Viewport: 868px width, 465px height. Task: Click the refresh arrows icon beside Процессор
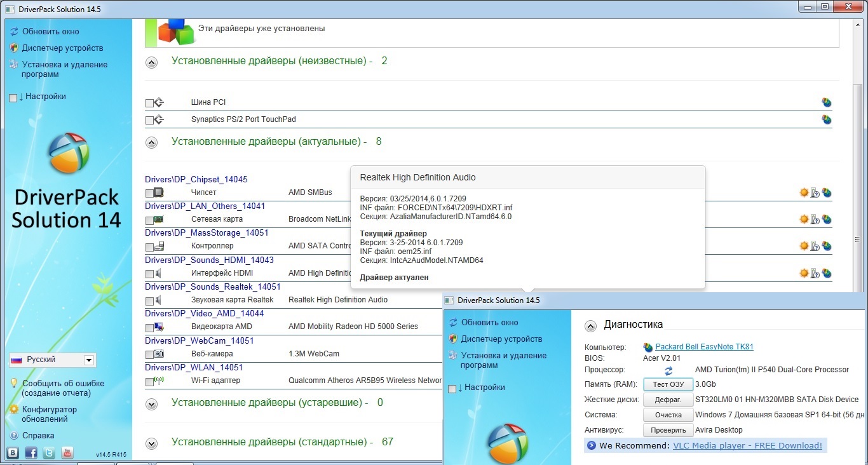668,370
